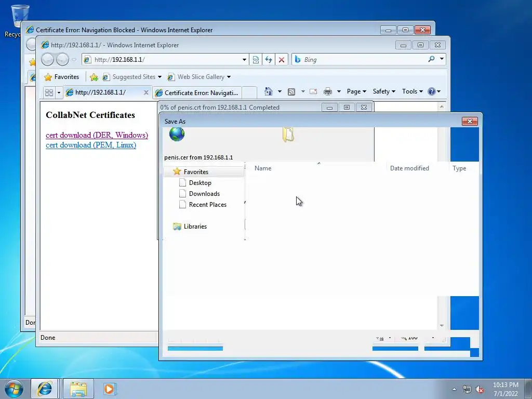The image size is (532, 399).
Task: Expand the Home button dropdown arrow
Action: click(280, 91)
